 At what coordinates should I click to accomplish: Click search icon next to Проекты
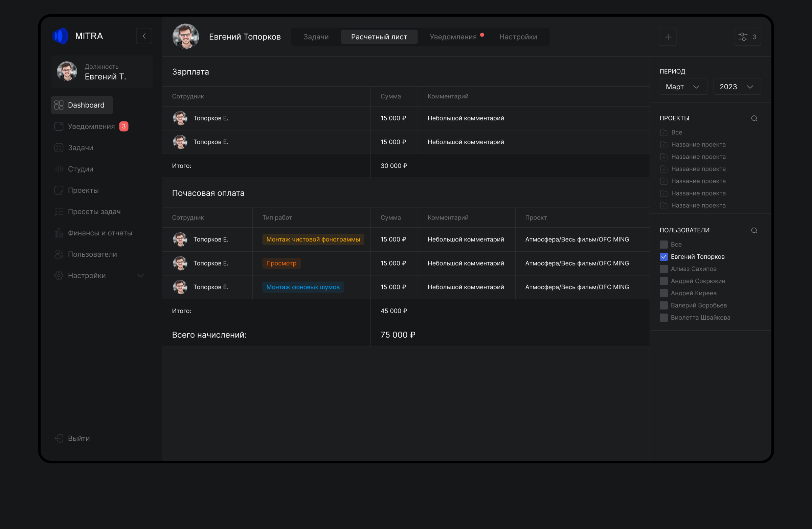754,118
